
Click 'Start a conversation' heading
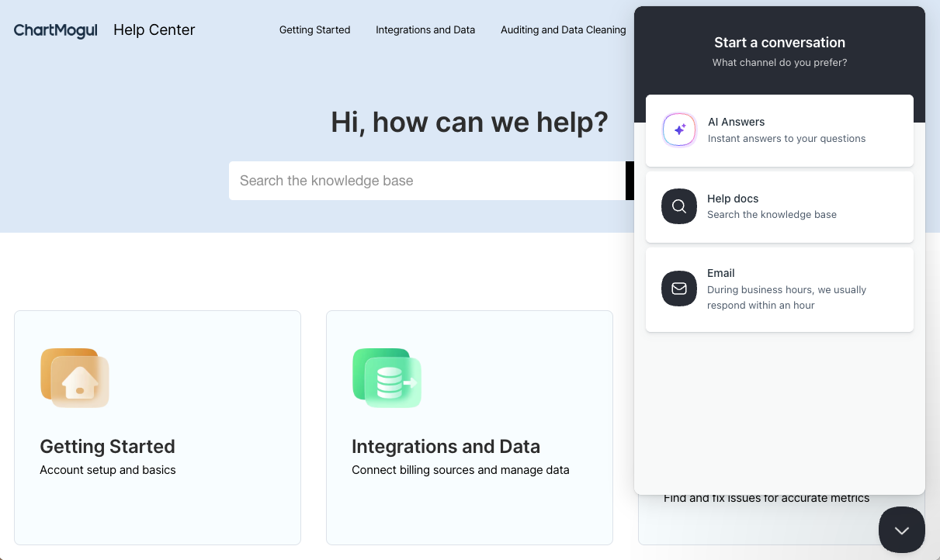click(x=779, y=43)
